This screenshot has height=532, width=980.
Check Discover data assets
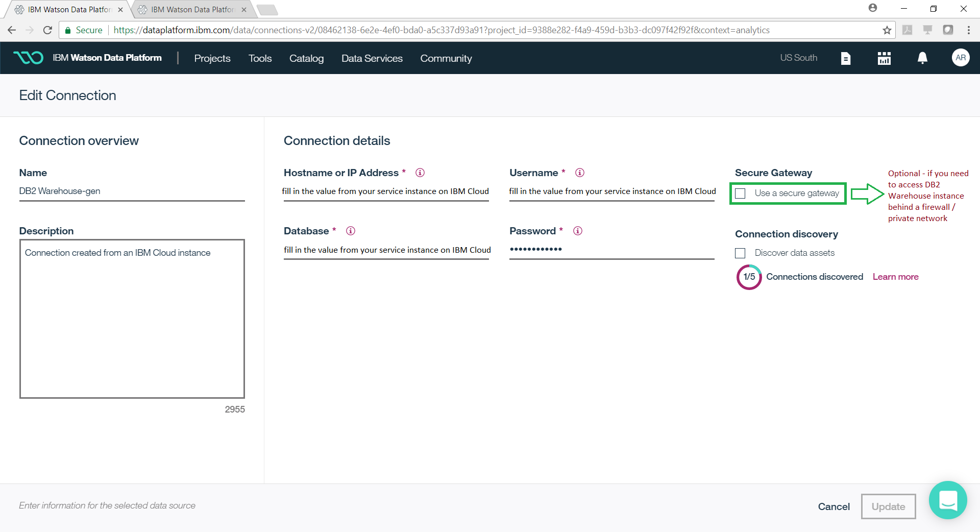tap(740, 253)
